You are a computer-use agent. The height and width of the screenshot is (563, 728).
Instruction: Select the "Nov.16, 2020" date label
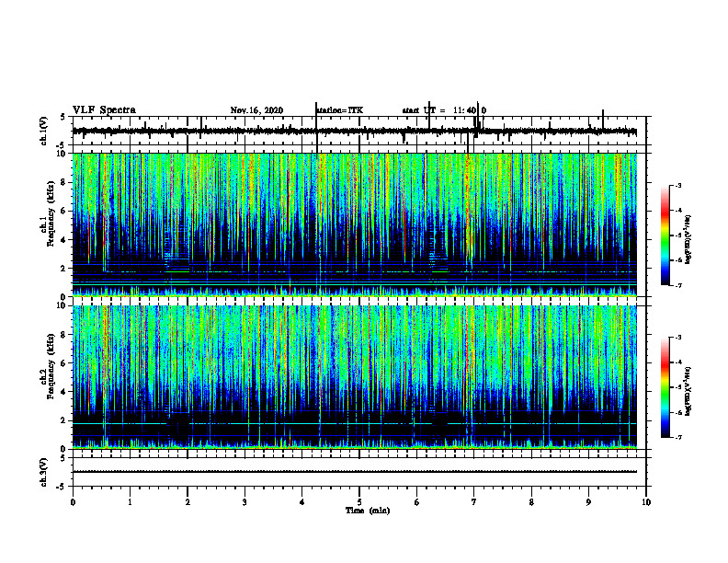coord(256,110)
